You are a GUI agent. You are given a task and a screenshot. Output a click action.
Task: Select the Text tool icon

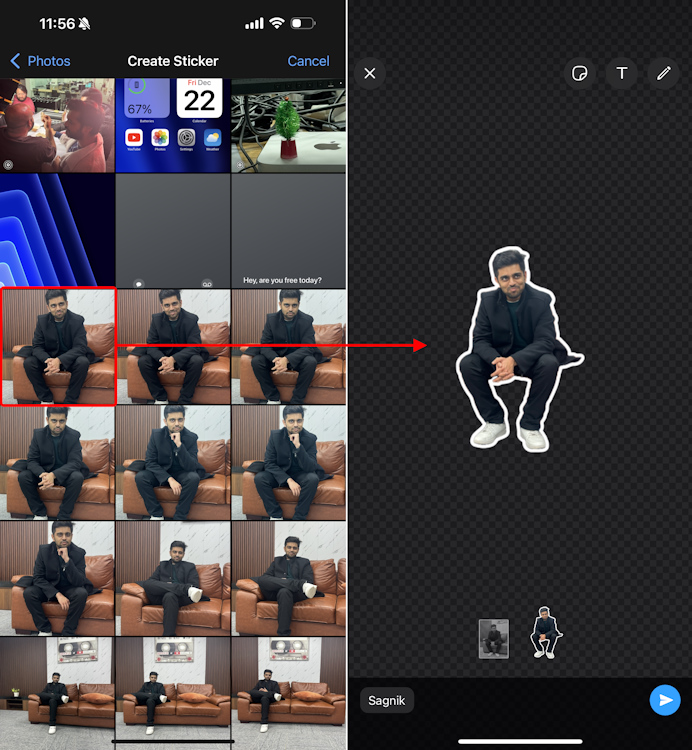[x=621, y=73]
